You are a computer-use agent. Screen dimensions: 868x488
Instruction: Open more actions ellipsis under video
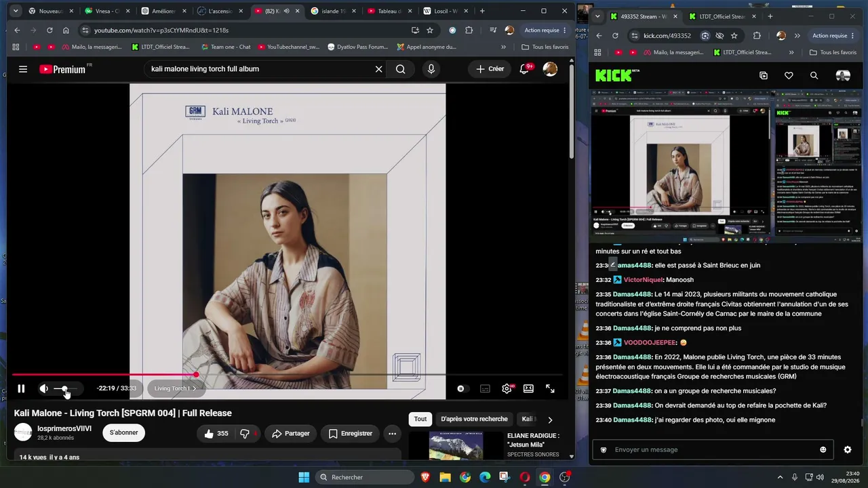pyautogui.click(x=392, y=434)
